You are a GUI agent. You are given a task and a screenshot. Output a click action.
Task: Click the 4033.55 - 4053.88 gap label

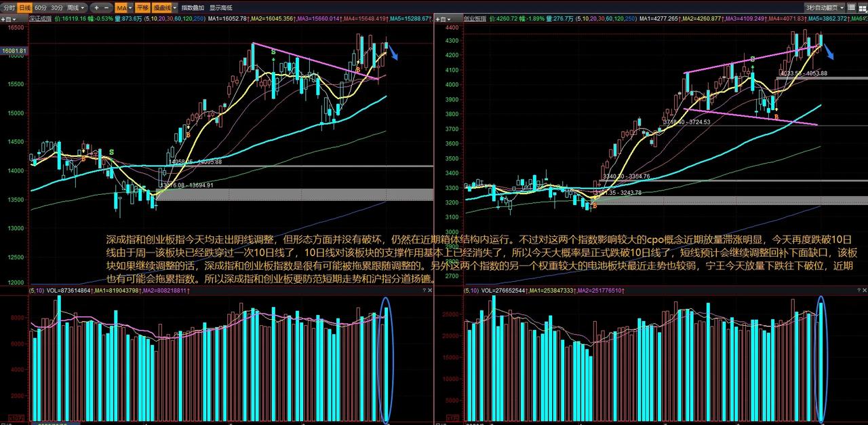point(804,73)
